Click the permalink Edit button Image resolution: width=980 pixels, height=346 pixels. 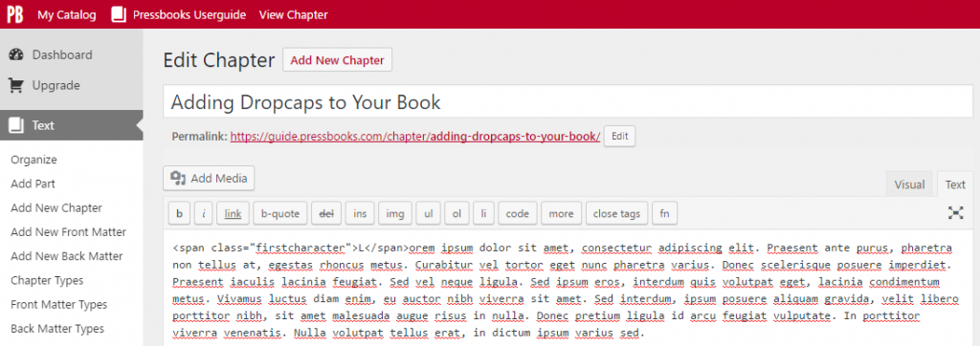click(619, 137)
